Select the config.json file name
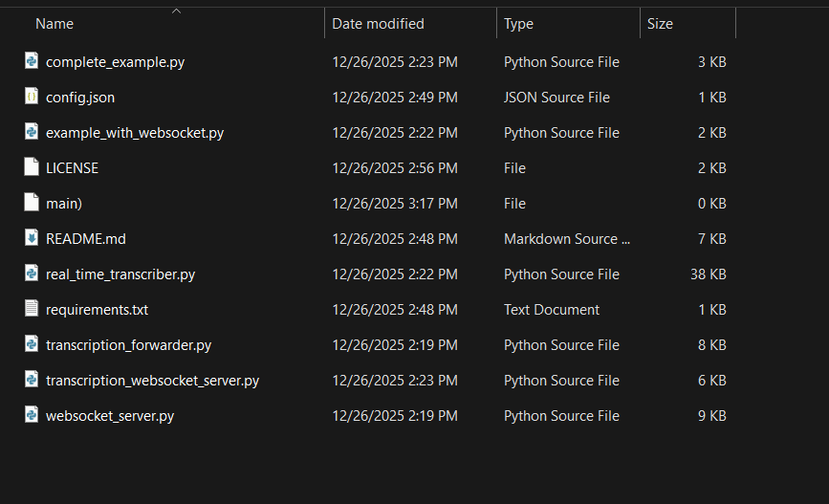This screenshot has height=504, width=829. pos(80,98)
